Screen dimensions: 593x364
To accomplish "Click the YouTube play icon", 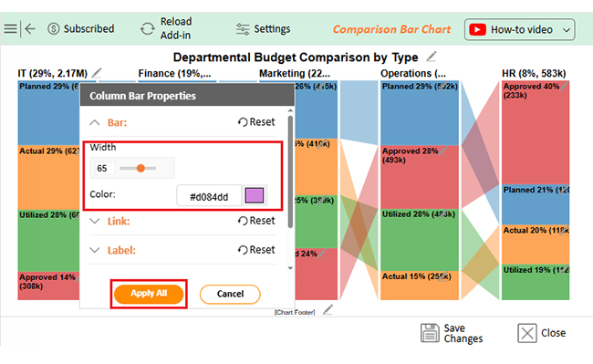I will (477, 29).
